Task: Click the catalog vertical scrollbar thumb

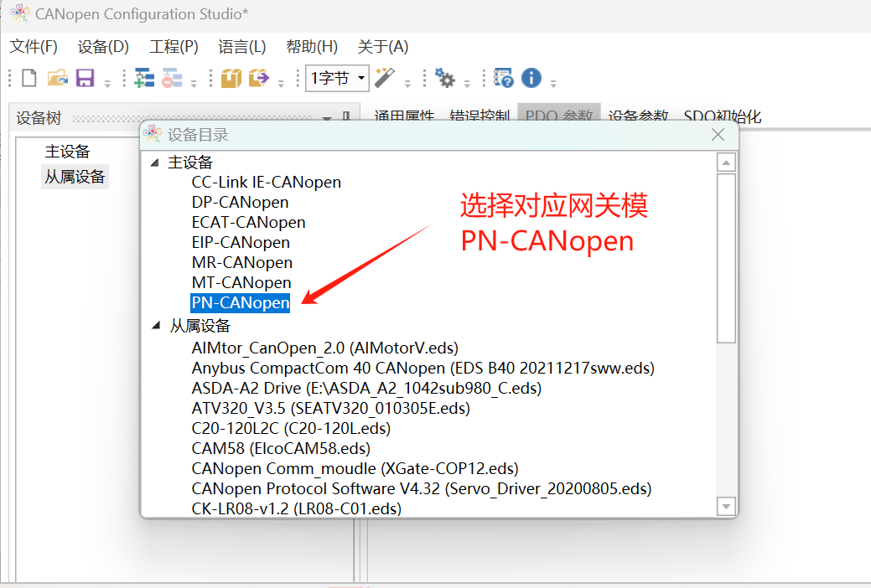Action: (726, 258)
